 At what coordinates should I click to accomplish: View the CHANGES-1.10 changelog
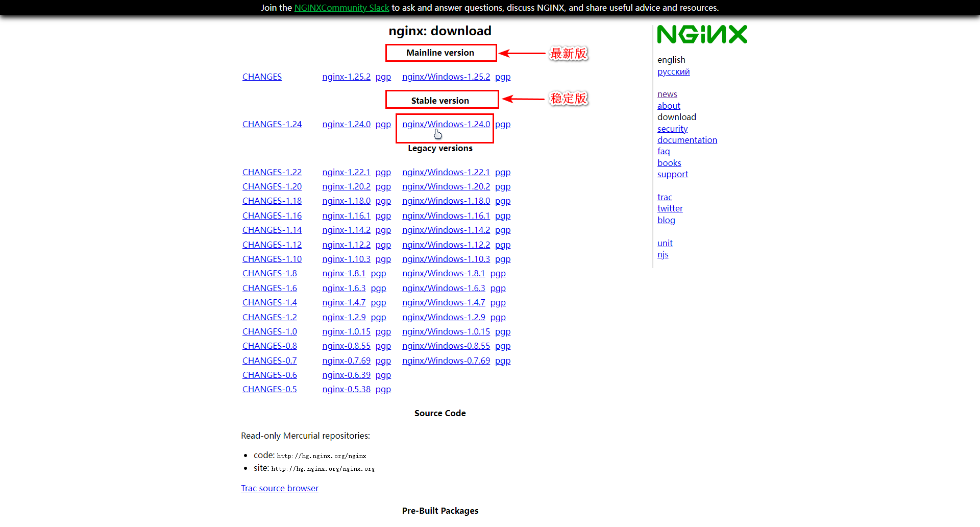[272, 259]
